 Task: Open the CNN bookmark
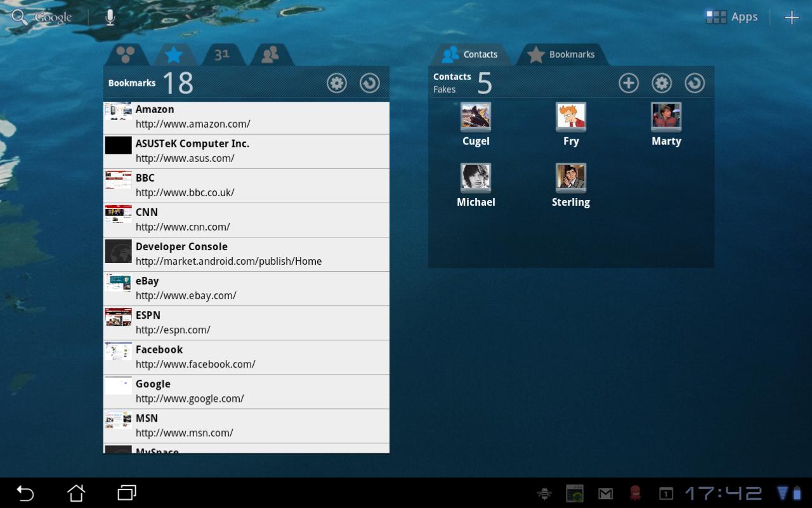(x=246, y=220)
